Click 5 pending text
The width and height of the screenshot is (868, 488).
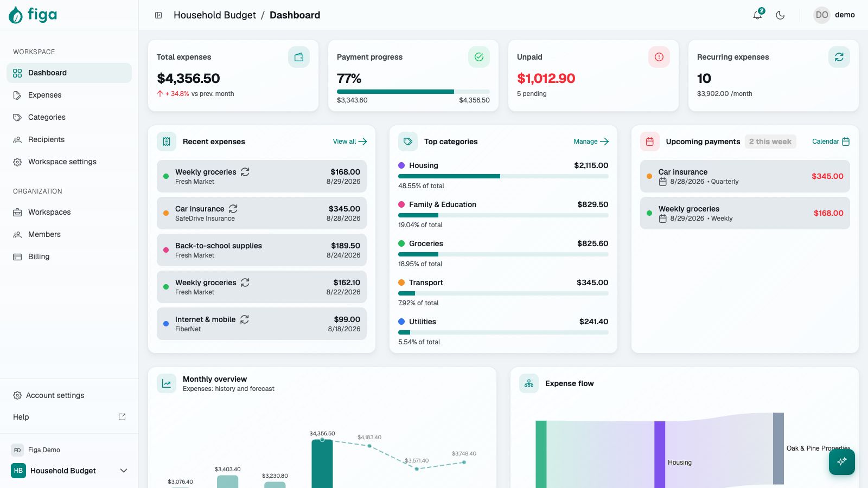[532, 94]
